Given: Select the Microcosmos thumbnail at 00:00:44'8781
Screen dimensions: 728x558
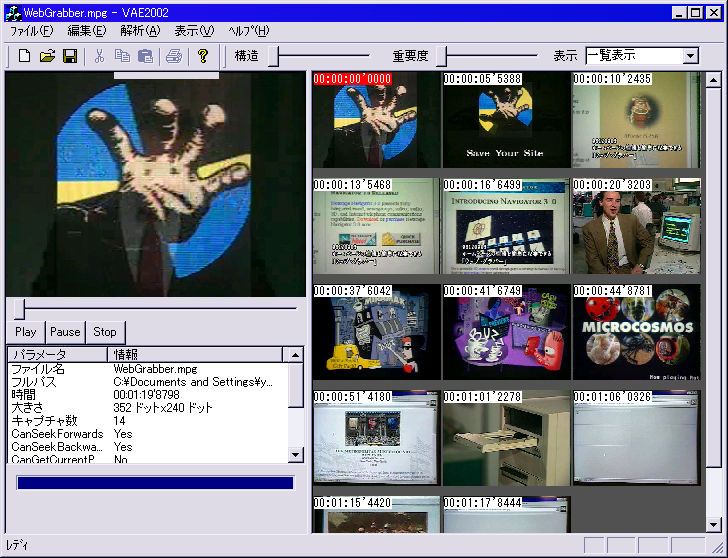Looking at the screenshot, I should [x=637, y=332].
